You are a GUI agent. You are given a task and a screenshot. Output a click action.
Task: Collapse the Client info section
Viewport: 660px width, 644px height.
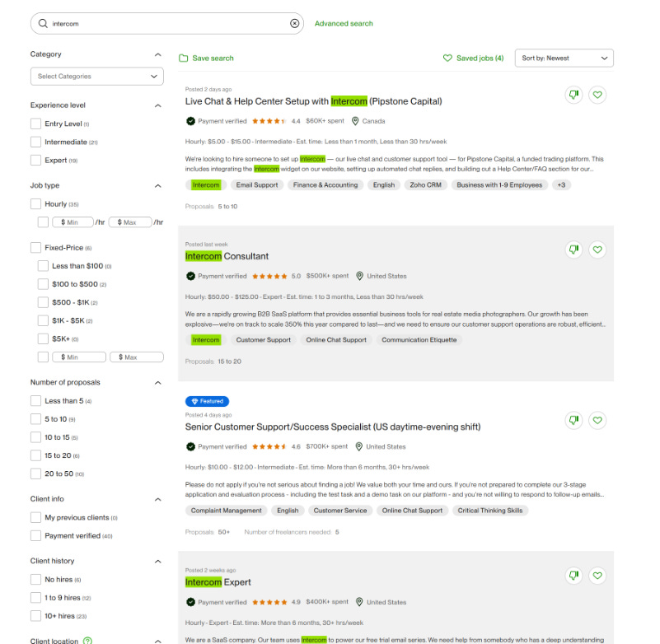[158, 499]
